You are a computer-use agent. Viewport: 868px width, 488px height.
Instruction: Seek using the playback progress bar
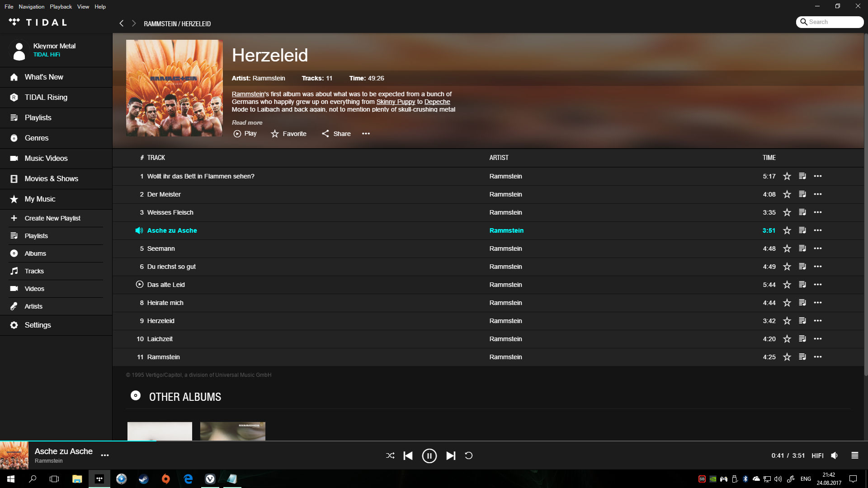tap(434, 441)
